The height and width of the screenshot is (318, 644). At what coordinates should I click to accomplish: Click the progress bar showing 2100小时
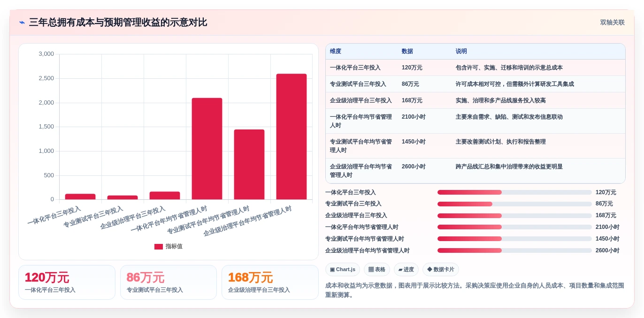(x=514, y=227)
